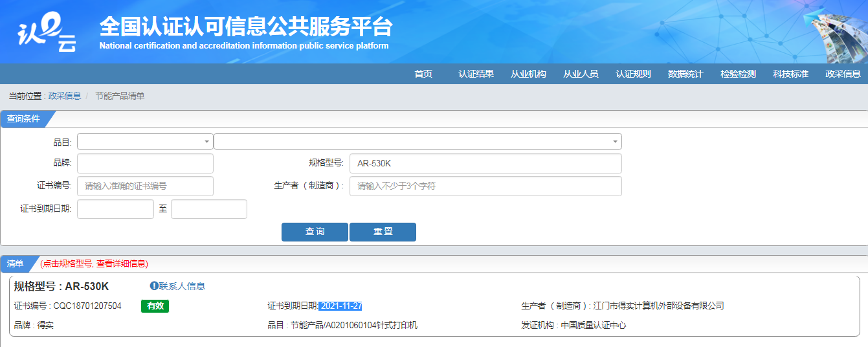Open the 数据统计 menu item
The image size is (868, 347).
685,74
